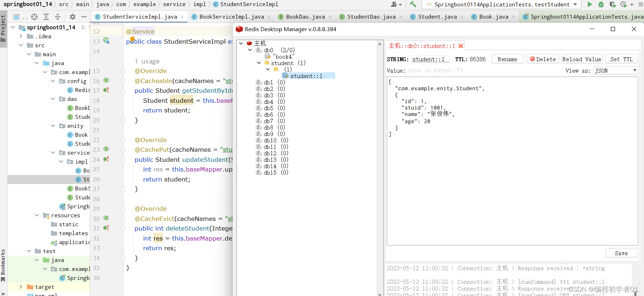Click Run with Coverage icon
The height and width of the screenshot is (296, 644).
point(613,4)
